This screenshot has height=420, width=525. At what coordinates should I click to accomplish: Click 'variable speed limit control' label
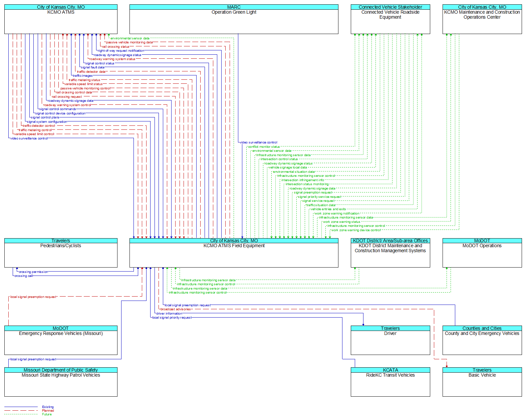click(34, 134)
